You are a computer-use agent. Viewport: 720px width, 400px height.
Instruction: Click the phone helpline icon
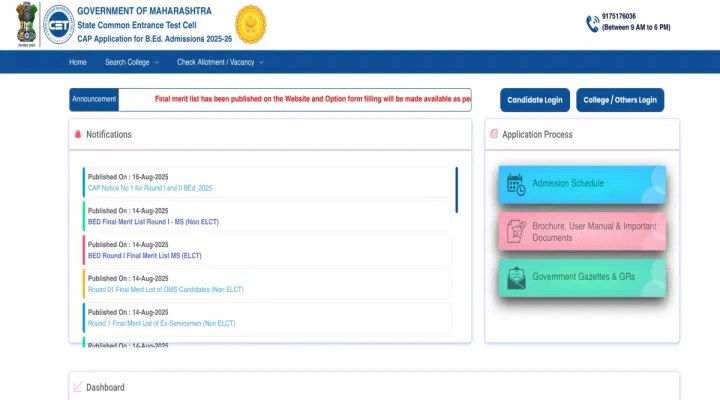coord(593,24)
